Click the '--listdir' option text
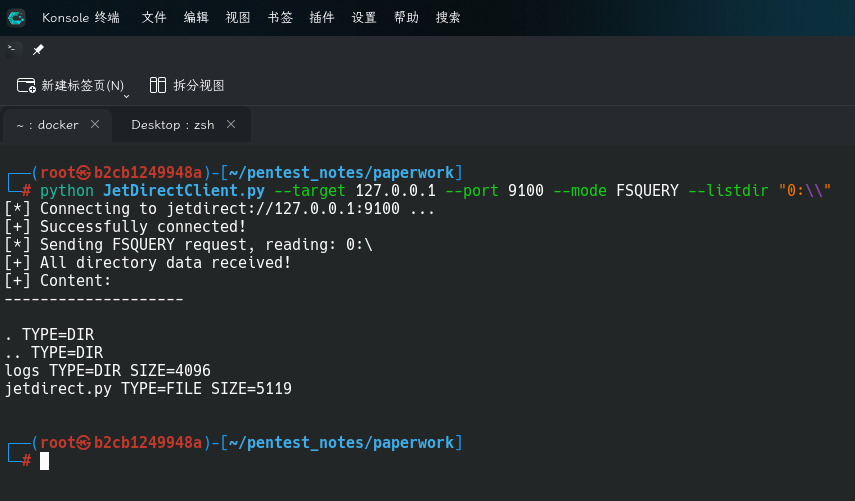The image size is (855, 501). pyautogui.click(x=728, y=190)
